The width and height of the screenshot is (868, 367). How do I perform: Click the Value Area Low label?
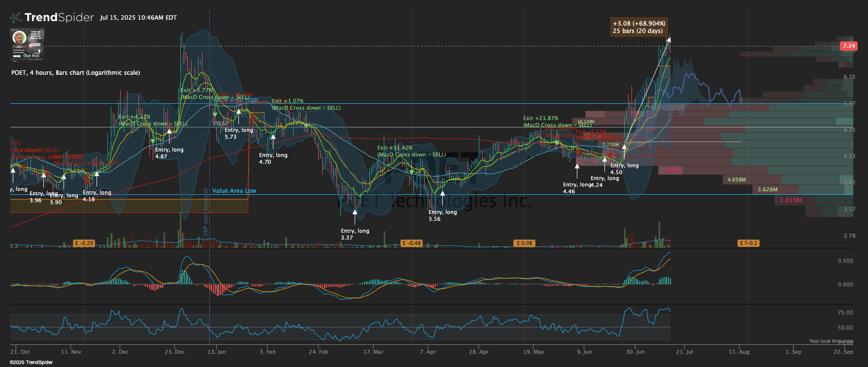click(234, 191)
